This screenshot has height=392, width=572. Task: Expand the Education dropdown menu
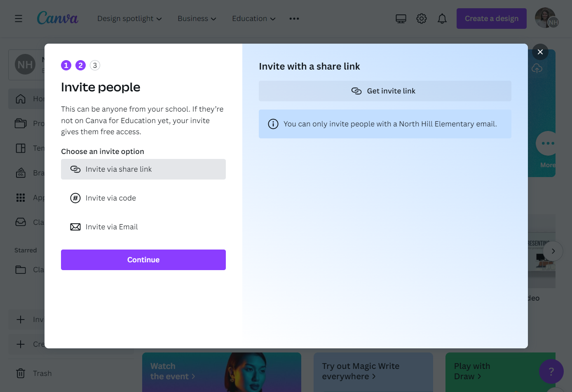(254, 19)
